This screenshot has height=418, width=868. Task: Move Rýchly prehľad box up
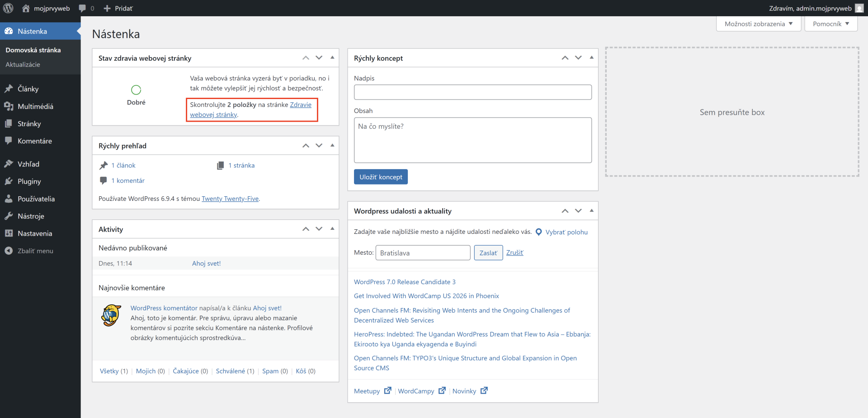(306, 146)
